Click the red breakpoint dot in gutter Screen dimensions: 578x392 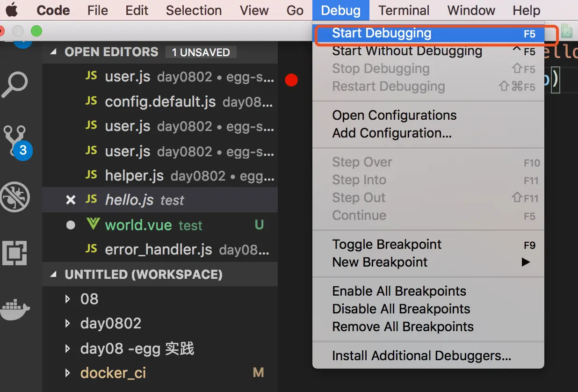pos(291,80)
